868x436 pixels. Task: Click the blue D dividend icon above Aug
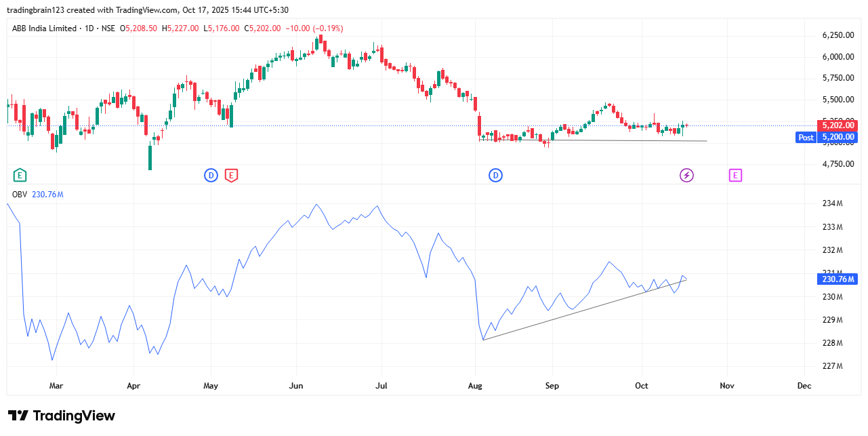[496, 176]
